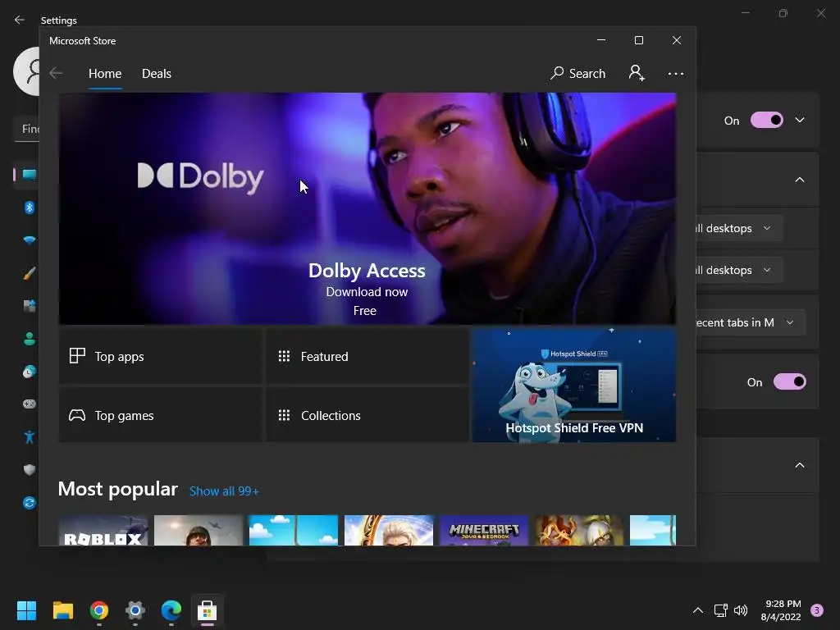Image resolution: width=840 pixels, height=630 pixels.
Task: Open File Explorer from the taskbar
Action: [62, 610]
